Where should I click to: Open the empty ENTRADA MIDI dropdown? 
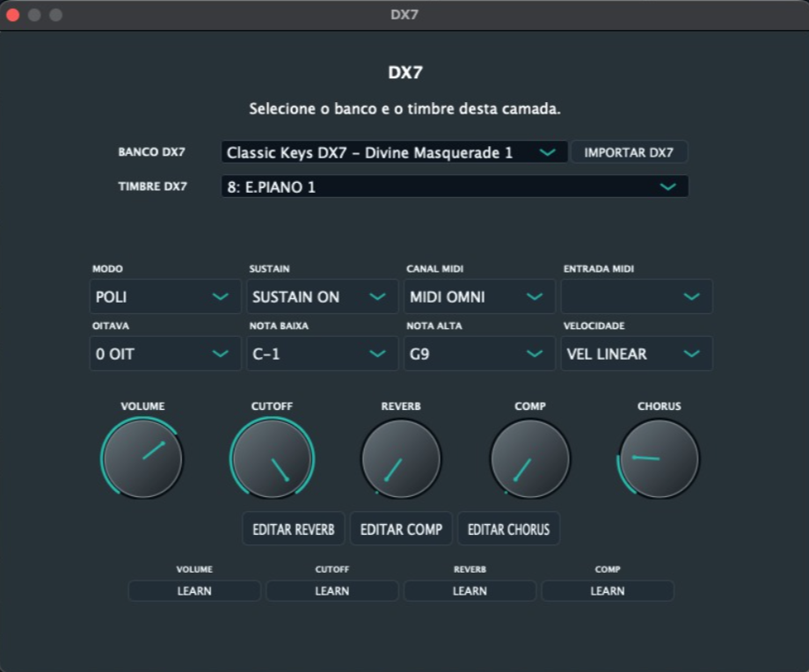point(637,296)
